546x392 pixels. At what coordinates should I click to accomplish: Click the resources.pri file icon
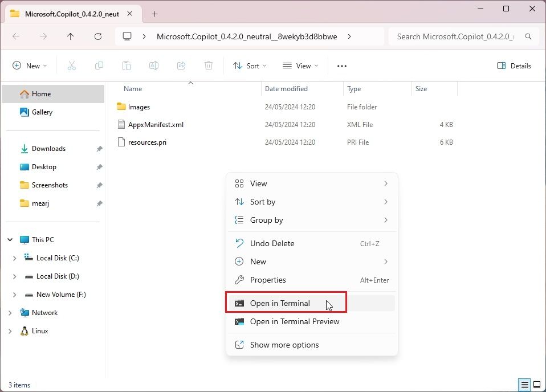coord(121,142)
